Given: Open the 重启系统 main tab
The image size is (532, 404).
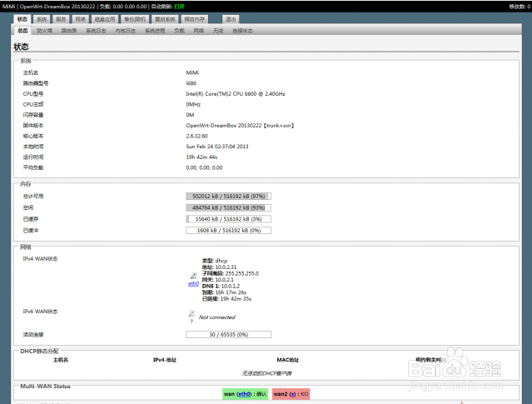Looking at the screenshot, I should (165, 19).
